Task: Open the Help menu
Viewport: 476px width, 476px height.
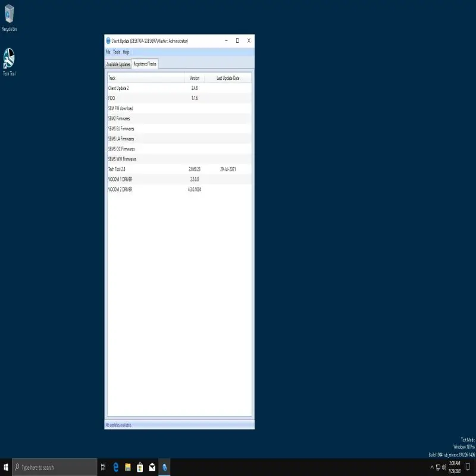Action: click(x=126, y=52)
